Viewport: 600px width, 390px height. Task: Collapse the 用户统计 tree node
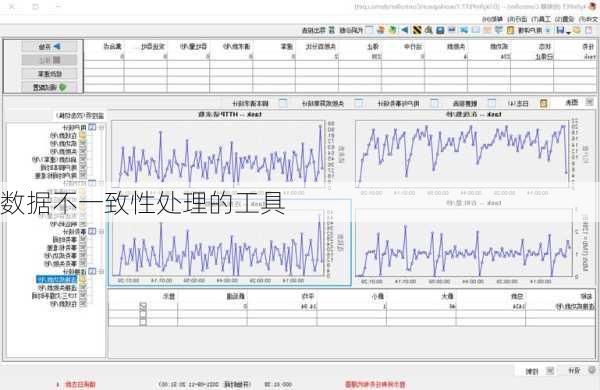[101, 127]
